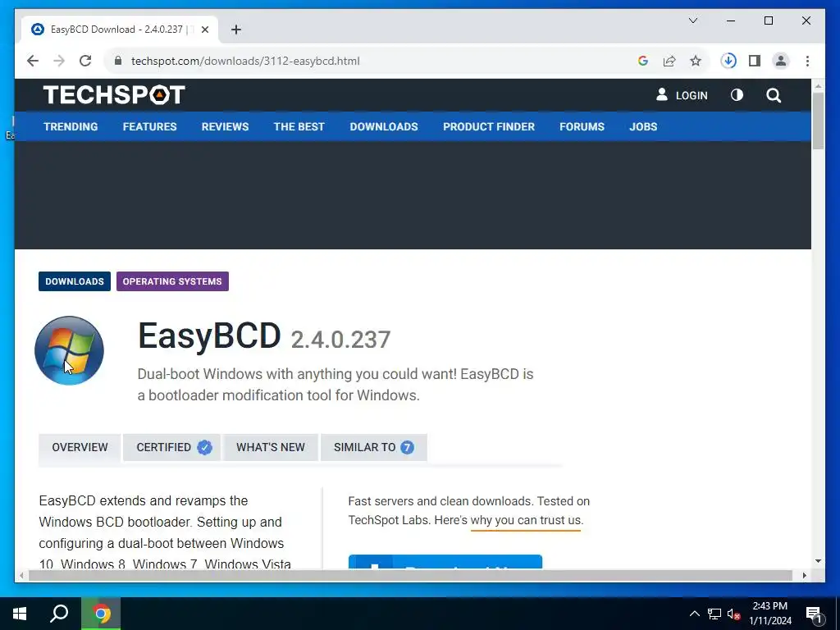Bookmark this page with the star
840x630 pixels.
pyautogui.click(x=696, y=61)
